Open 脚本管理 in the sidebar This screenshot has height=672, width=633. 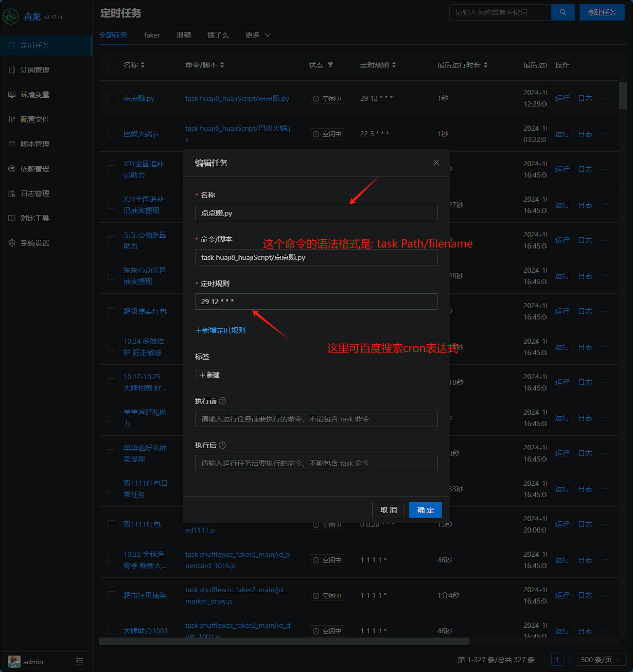click(x=35, y=144)
